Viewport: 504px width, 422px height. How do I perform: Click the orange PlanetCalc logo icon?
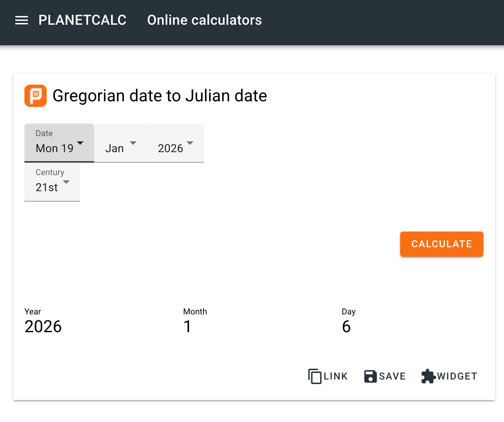pyautogui.click(x=36, y=96)
